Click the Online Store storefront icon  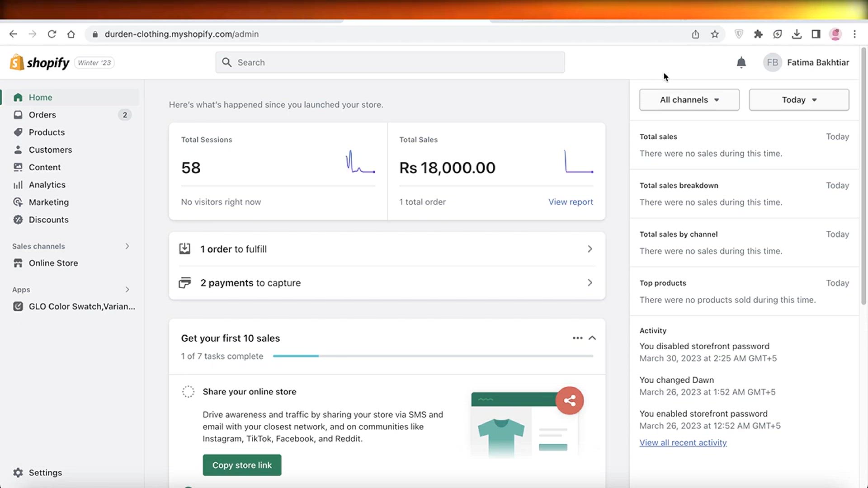(x=18, y=263)
